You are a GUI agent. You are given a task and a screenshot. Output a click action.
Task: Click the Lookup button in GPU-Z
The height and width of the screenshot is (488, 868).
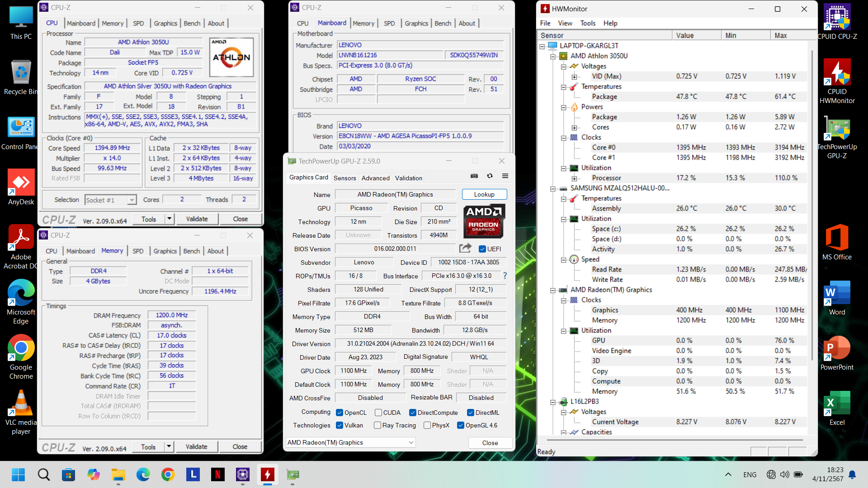(x=484, y=194)
